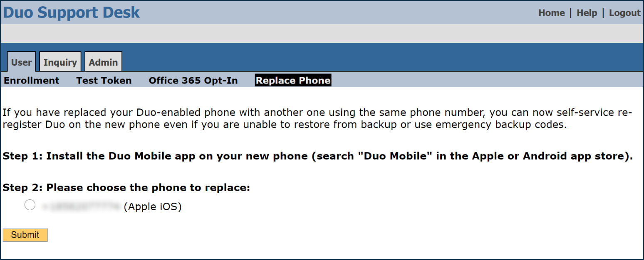Open the Test Token page
This screenshot has width=644, height=260.
pos(104,80)
